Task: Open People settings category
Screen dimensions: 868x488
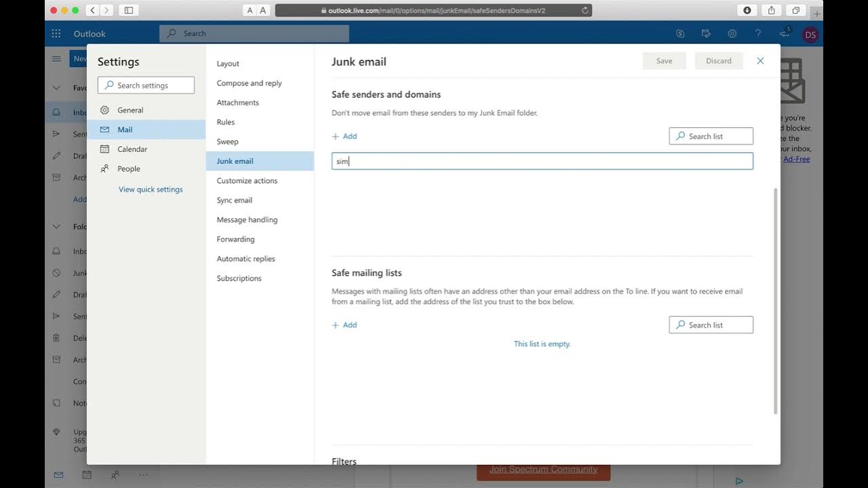Action: [x=146, y=169]
